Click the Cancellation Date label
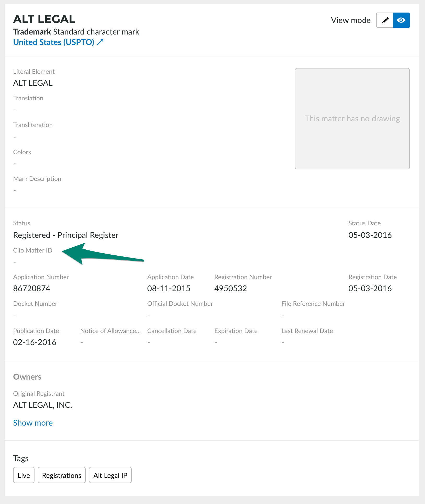This screenshot has width=425, height=504. tap(172, 331)
